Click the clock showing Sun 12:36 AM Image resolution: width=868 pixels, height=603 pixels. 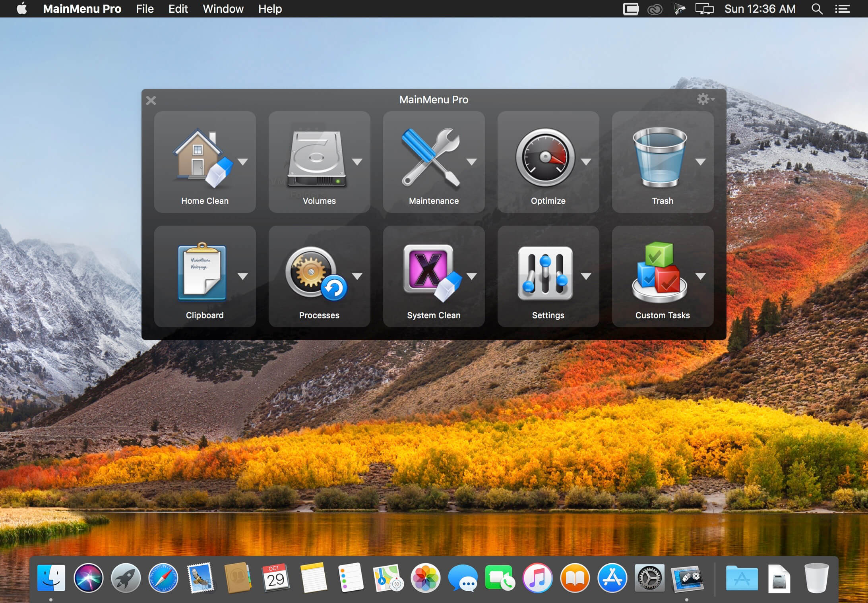click(760, 9)
